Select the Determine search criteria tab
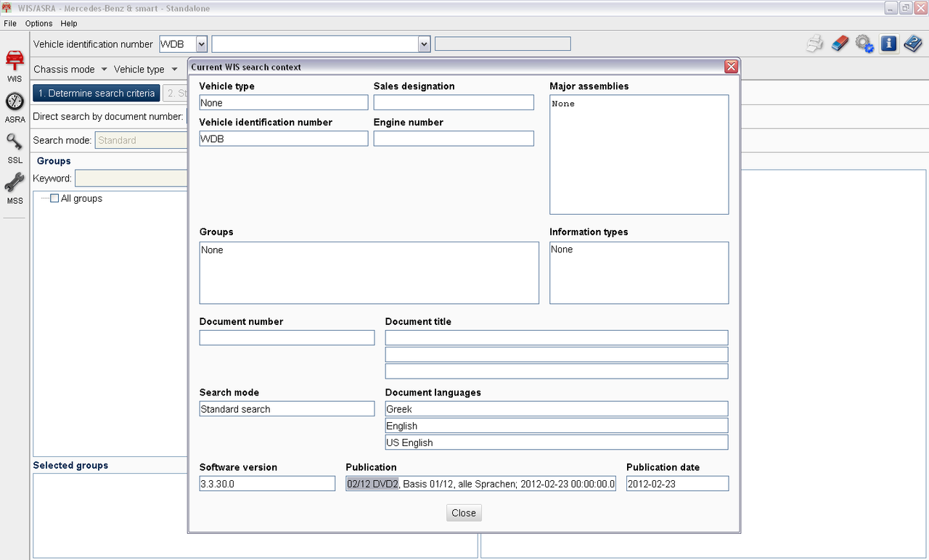Screen dimensions: 929x560 [97, 93]
